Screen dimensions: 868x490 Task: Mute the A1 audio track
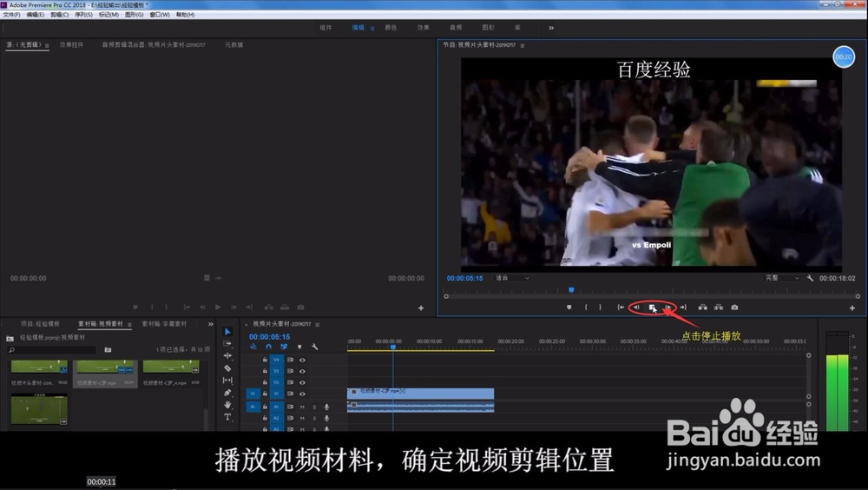tap(302, 407)
